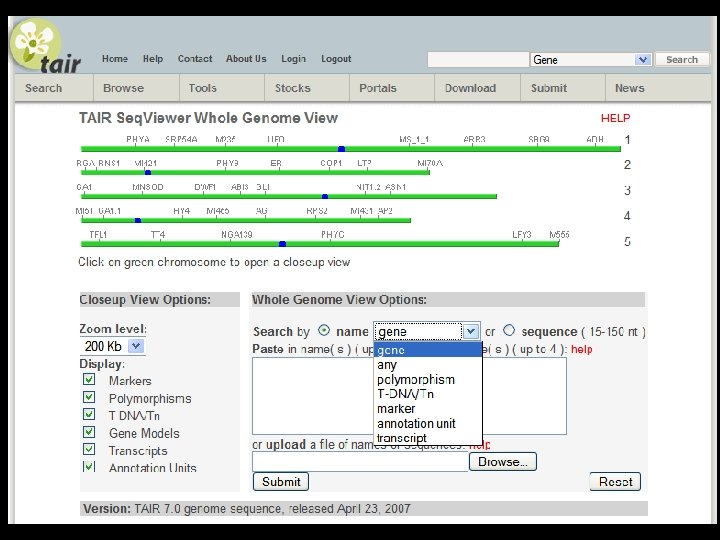Open the Search menu tab
The width and height of the screenshot is (720, 540).
pos(44,88)
